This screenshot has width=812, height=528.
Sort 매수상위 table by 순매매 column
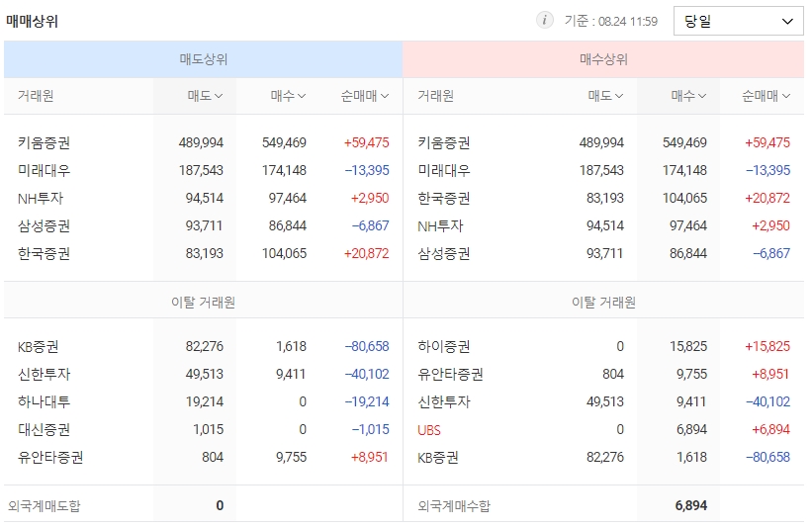click(766, 96)
